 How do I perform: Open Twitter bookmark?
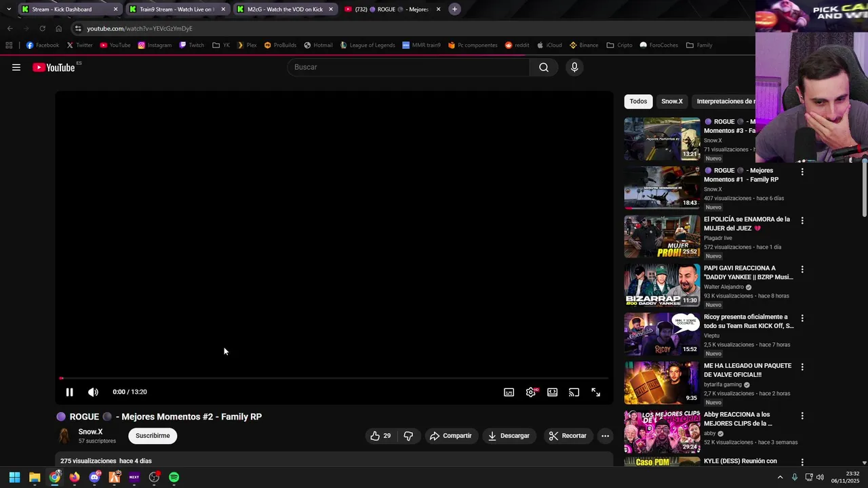[79, 45]
